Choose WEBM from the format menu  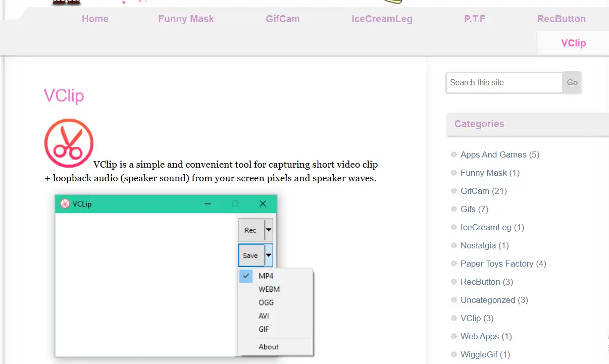coord(269,289)
